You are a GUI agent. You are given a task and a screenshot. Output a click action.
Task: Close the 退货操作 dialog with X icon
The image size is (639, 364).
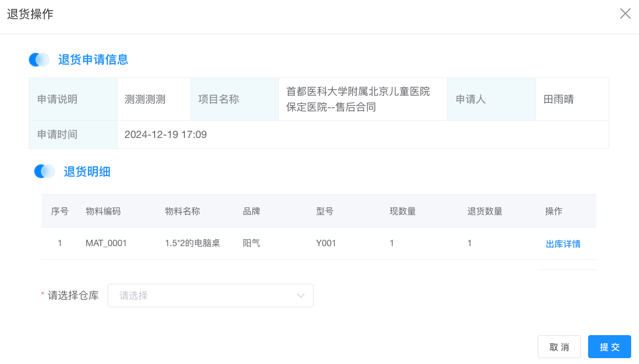[625, 14]
